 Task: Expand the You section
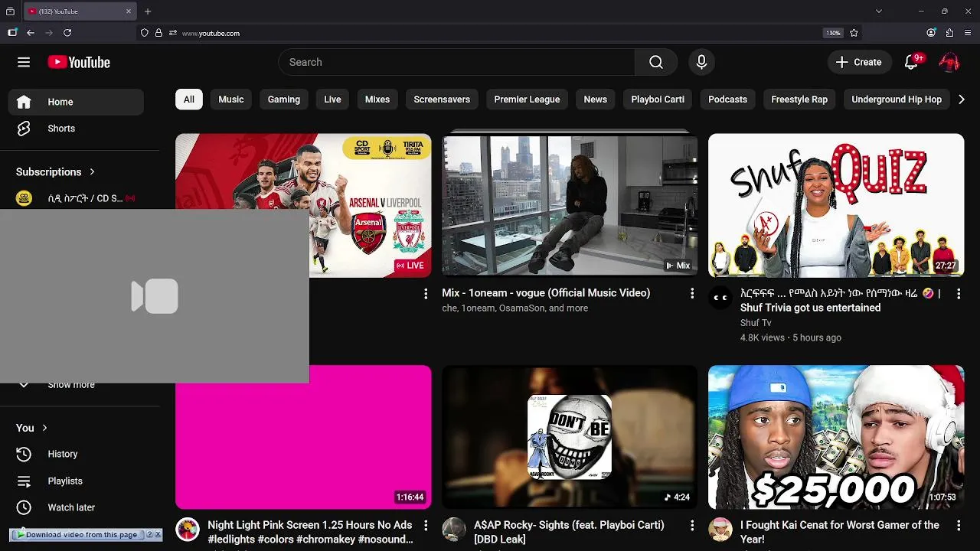pyautogui.click(x=32, y=428)
